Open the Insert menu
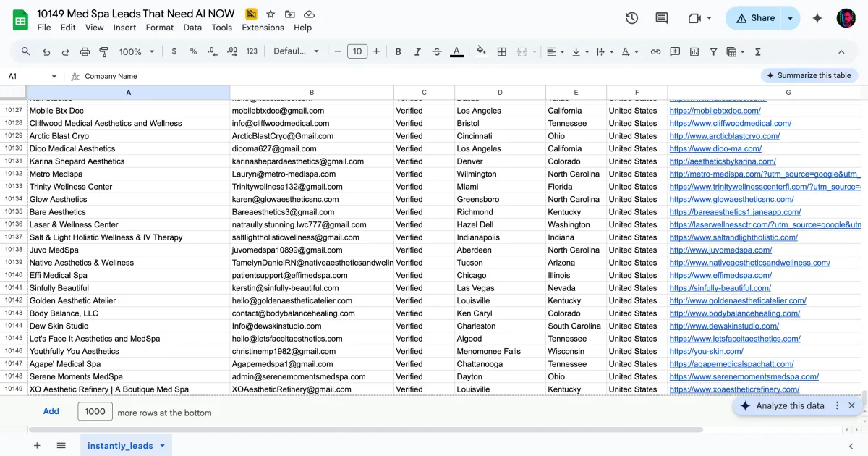868x456 pixels. coord(124,28)
